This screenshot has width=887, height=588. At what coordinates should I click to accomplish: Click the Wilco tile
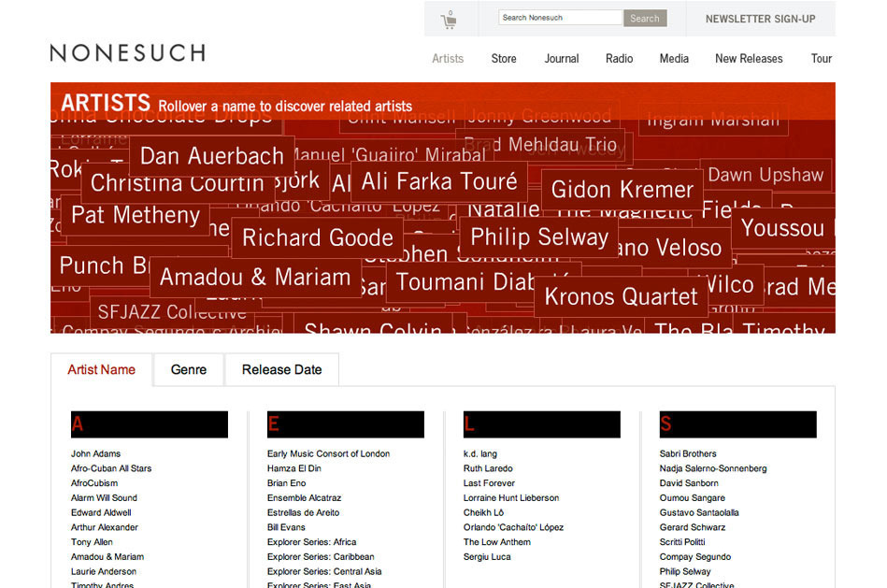coord(730,285)
